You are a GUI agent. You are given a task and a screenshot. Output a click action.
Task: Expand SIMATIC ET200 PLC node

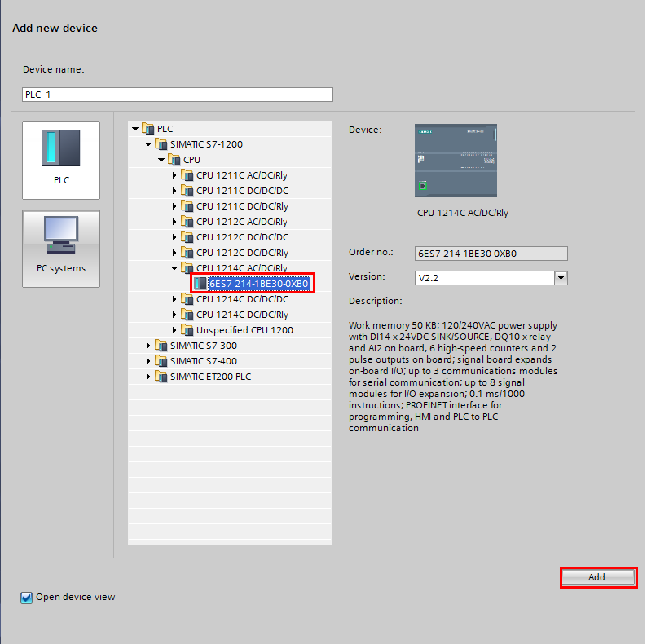click(148, 377)
